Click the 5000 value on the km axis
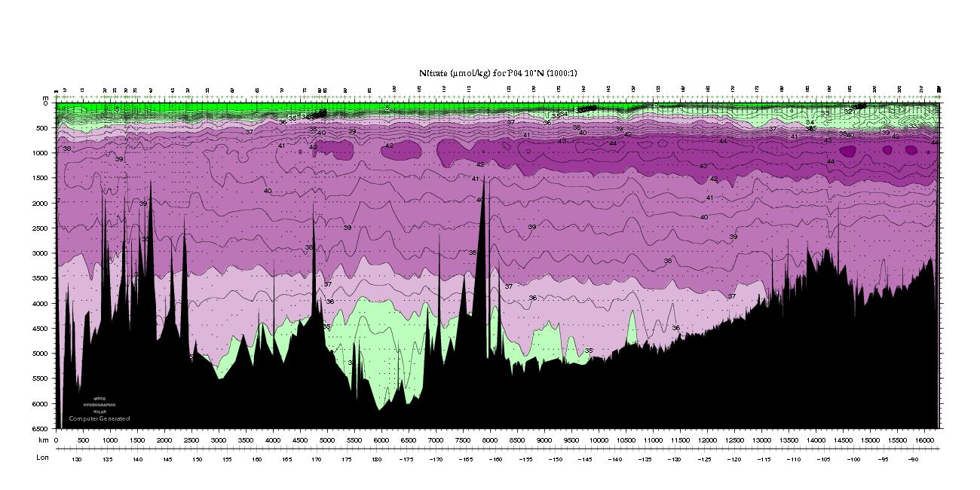The width and height of the screenshot is (980, 490). click(x=327, y=439)
